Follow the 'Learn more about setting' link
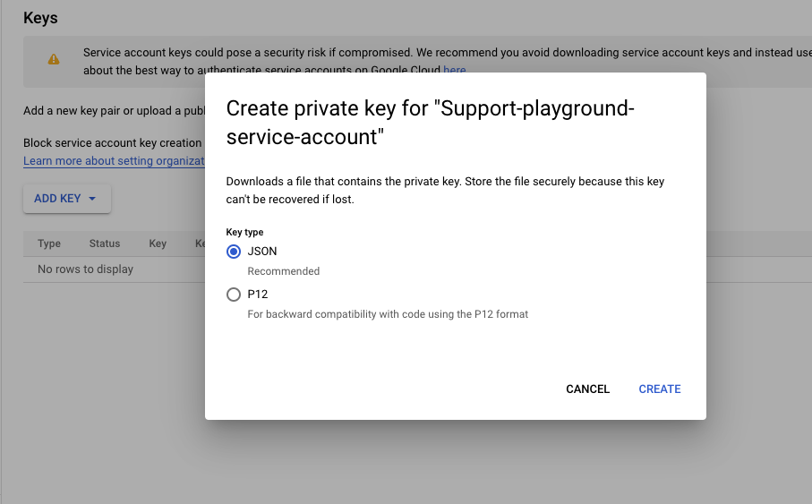This screenshot has width=812, height=504. pyautogui.click(x=114, y=161)
